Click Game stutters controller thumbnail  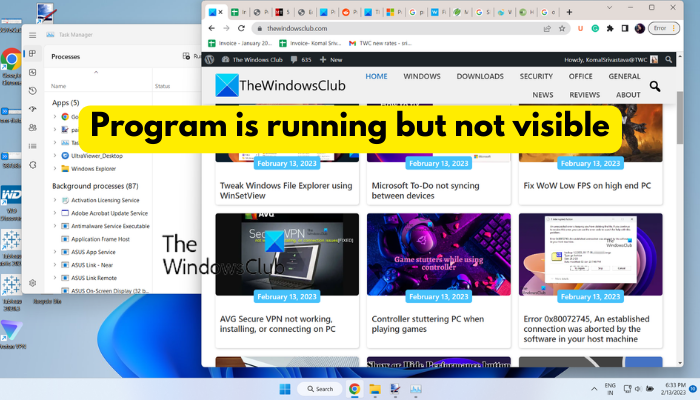[x=439, y=254]
